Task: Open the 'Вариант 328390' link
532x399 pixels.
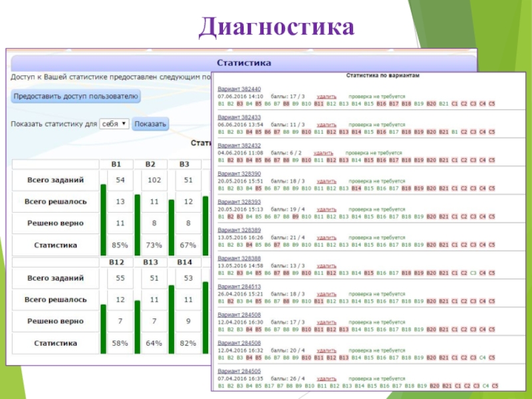Action: tap(239, 174)
